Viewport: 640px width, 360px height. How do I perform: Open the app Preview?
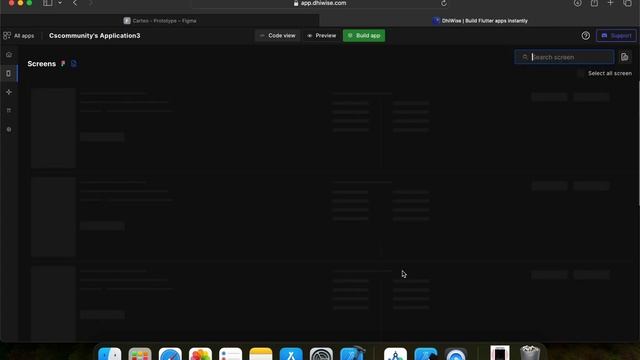click(322, 36)
